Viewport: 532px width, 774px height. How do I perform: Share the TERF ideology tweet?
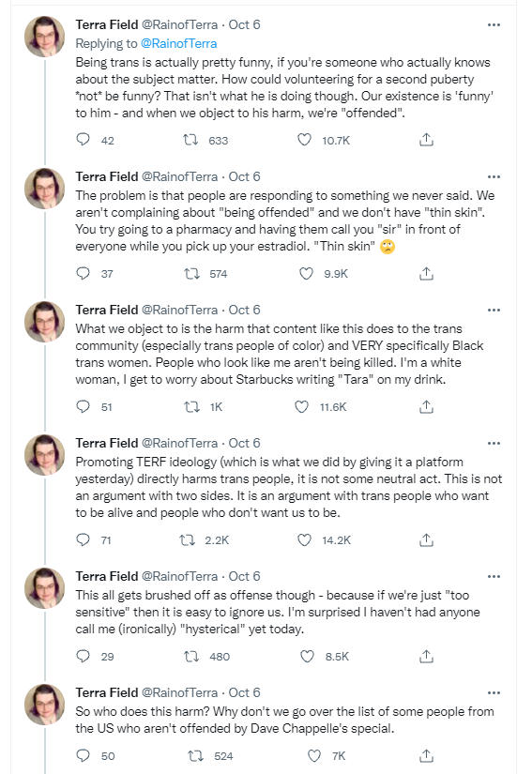tap(426, 540)
